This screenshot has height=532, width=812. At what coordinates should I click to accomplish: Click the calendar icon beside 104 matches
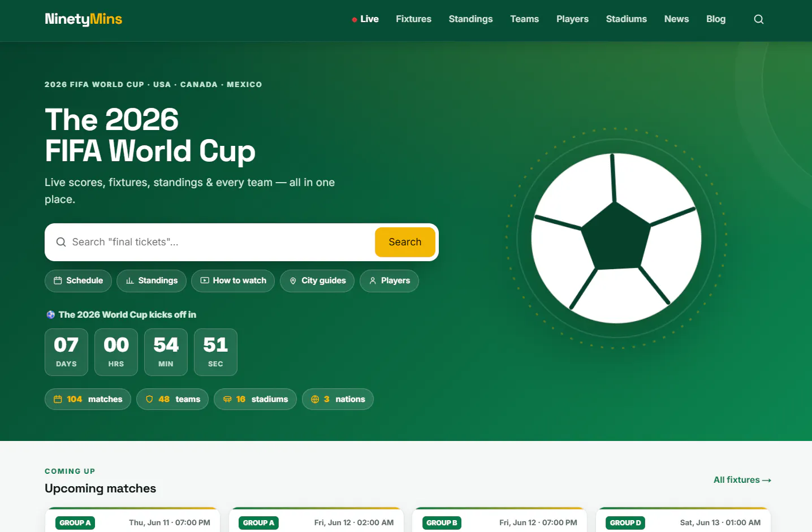click(x=58, y=399)
